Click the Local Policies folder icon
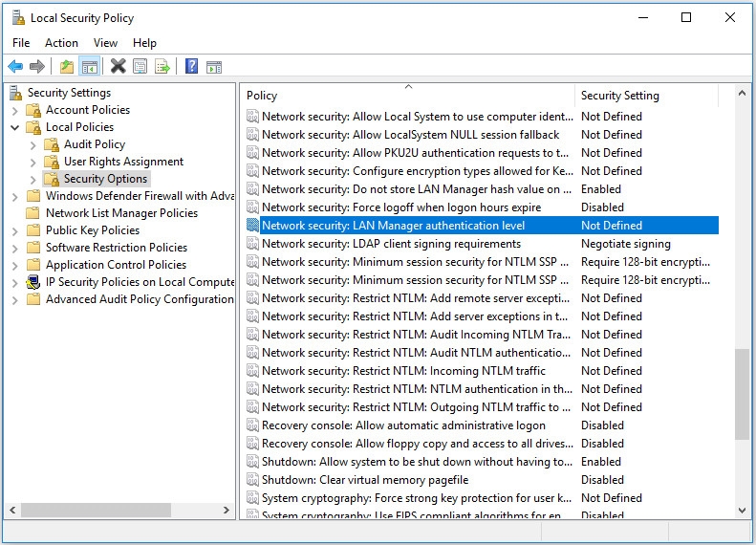This screenshot has width=756, height=545. [33, 127]
